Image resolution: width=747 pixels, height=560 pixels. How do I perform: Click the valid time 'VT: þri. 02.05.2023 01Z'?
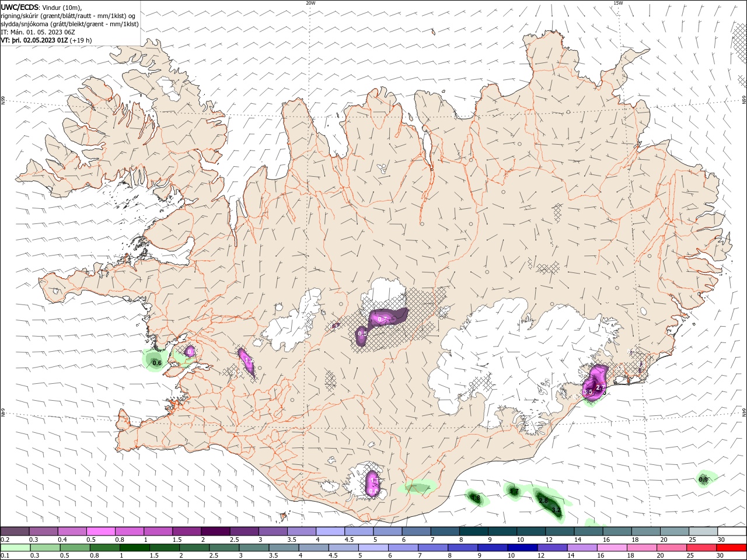coord(34,40)
